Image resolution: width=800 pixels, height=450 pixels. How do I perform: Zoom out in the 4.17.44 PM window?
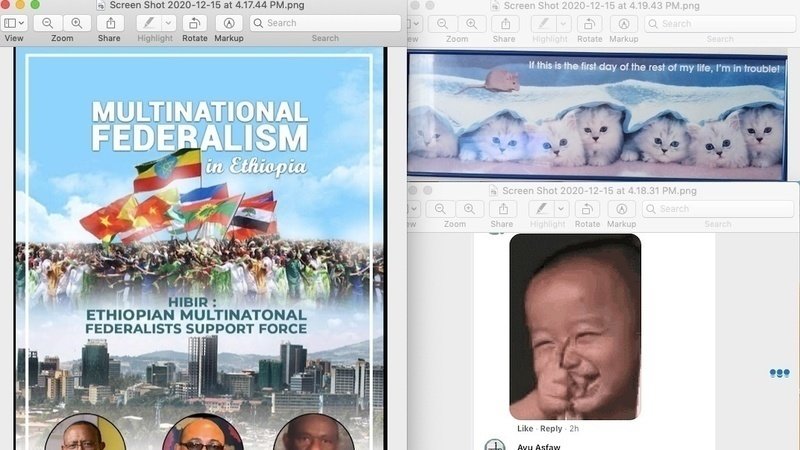47,22
